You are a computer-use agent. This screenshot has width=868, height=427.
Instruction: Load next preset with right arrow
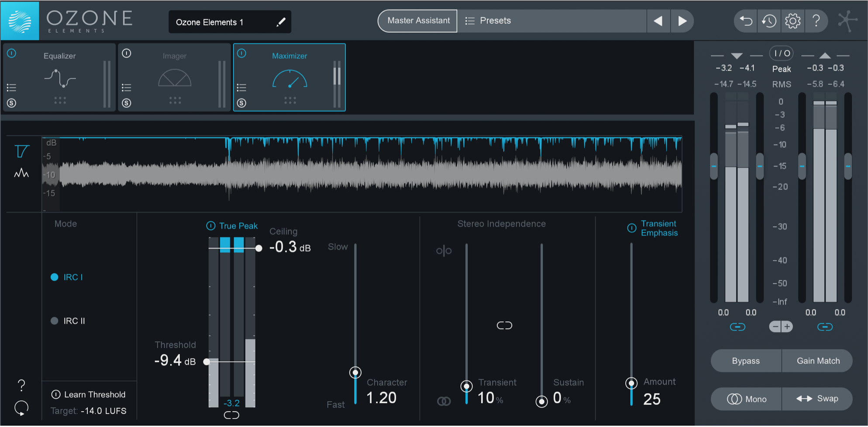click(682, 21)
